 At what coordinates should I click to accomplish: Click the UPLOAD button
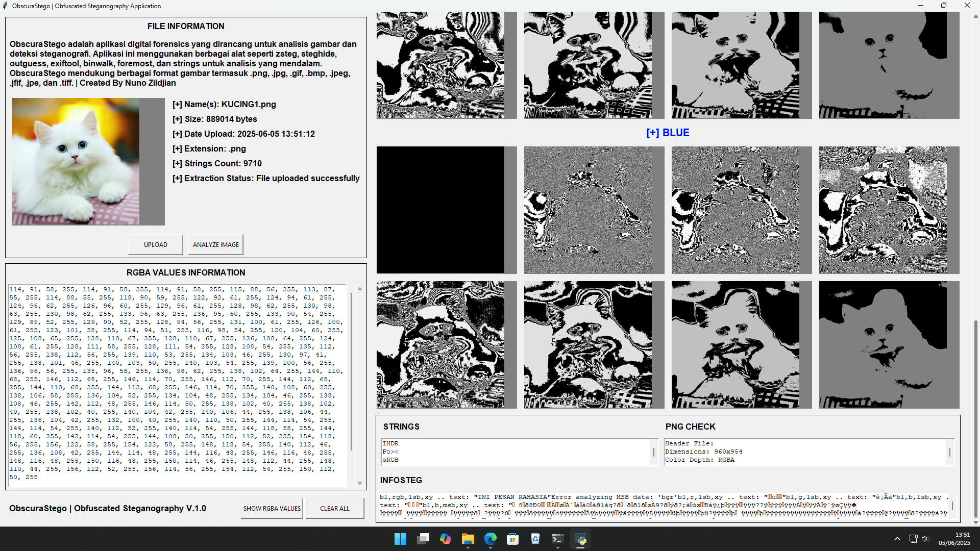[155, 244]
